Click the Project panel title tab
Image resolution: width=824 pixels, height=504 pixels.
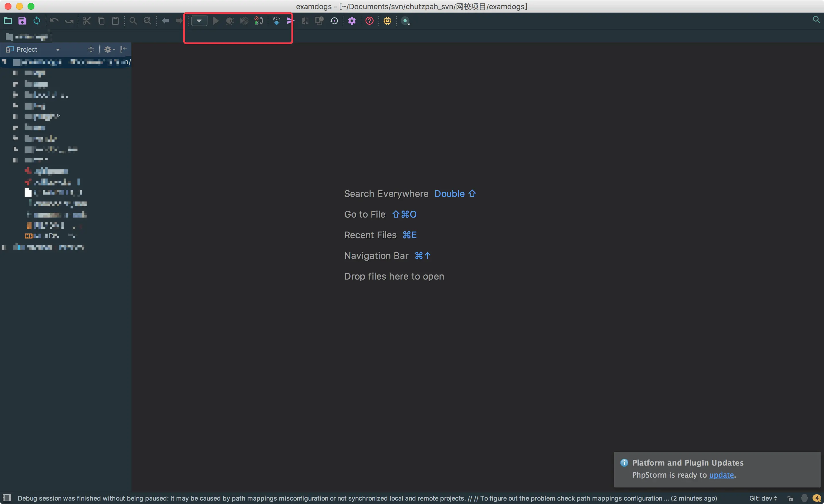click(x=27, y=49)
